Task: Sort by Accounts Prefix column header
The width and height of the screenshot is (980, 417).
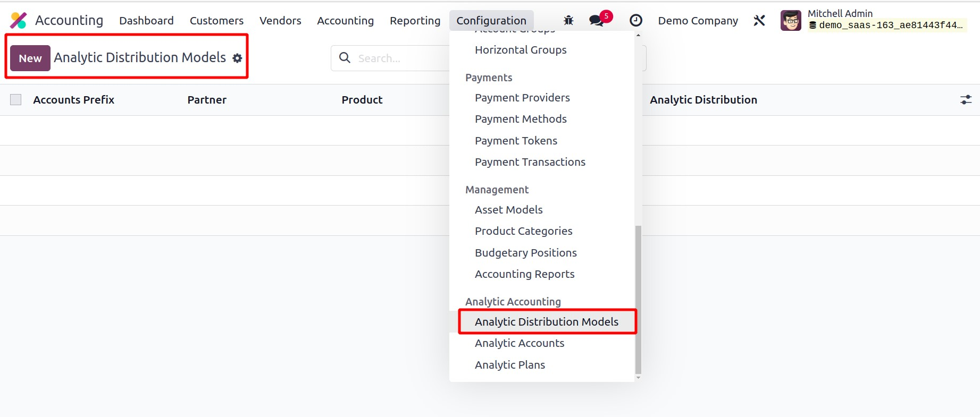Action: [x=73, y=100]
